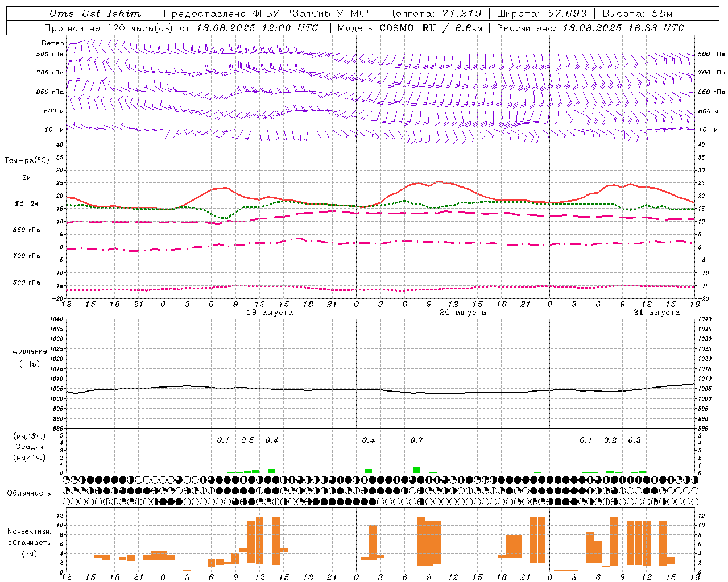
Task: Click the Осадки precipitation label
Action: (30, 447)
